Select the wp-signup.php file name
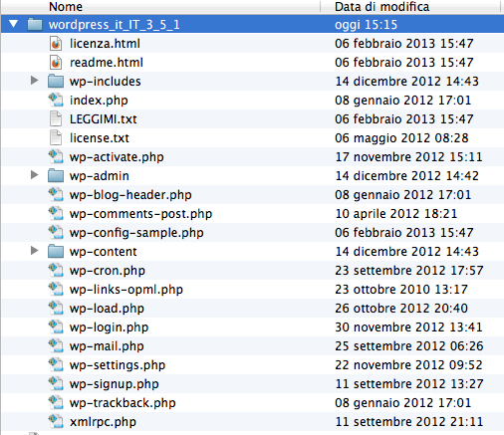Image resolution: width=504 pixels, height=435 pixels. tap(114, 384)
